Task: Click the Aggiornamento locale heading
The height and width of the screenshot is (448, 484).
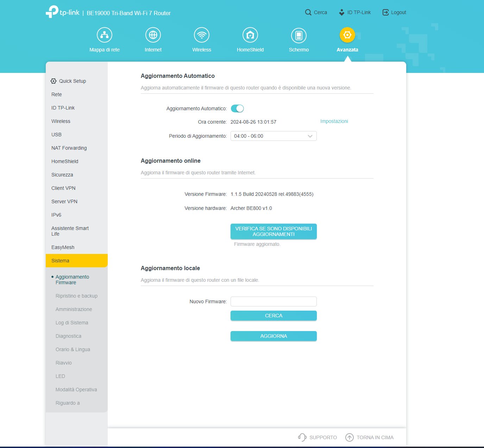Action: pos(170,268)
